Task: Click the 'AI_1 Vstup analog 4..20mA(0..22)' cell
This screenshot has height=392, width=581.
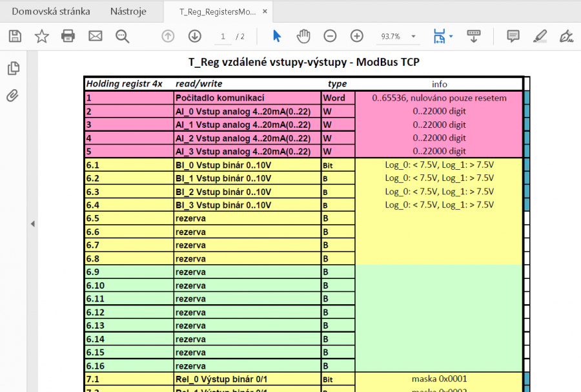Action: (247, 125)
